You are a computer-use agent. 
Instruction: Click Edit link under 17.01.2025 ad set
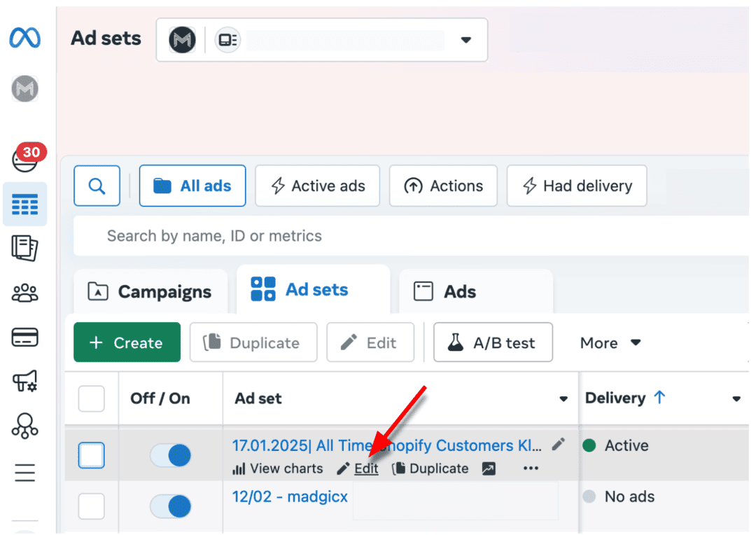click(x=358, y=468)
